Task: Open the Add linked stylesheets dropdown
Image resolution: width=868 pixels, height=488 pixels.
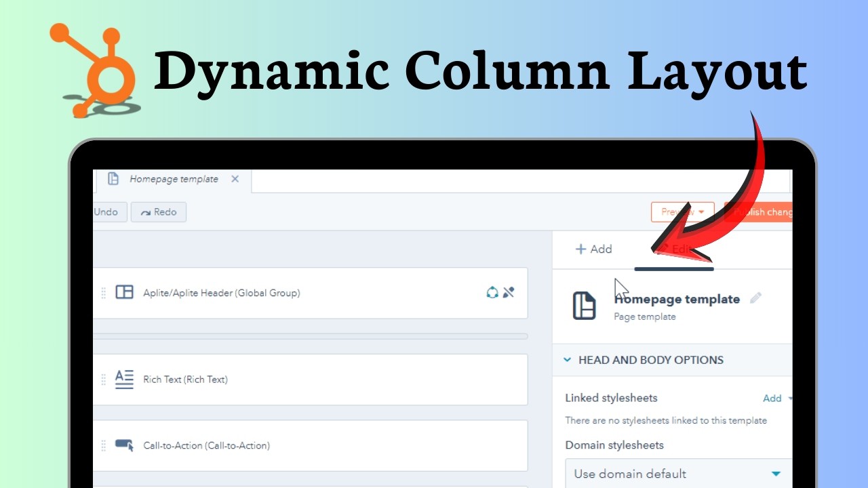Action: click(777, 399)
